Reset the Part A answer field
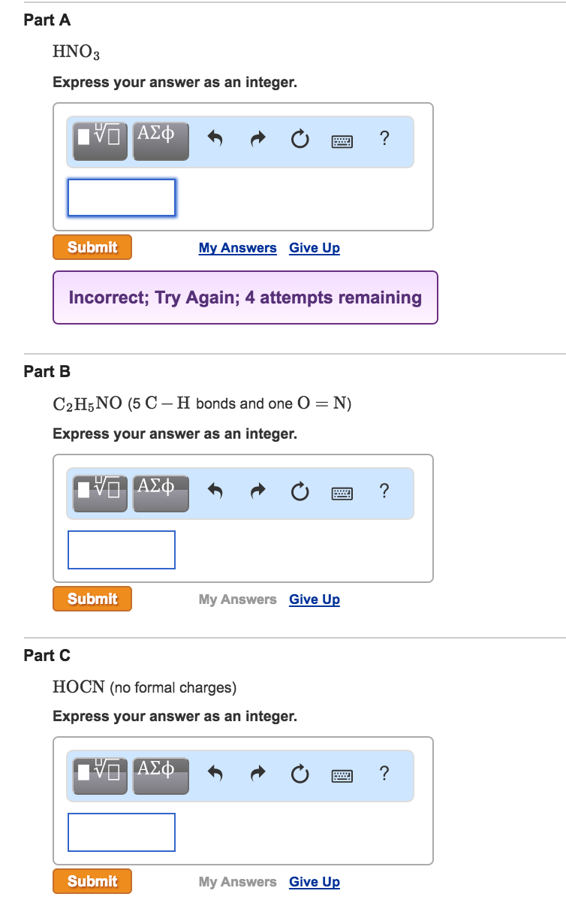Image resolution: width=566 pixels, height=924 pixels. pyautogui.click(x=300, y=139)
